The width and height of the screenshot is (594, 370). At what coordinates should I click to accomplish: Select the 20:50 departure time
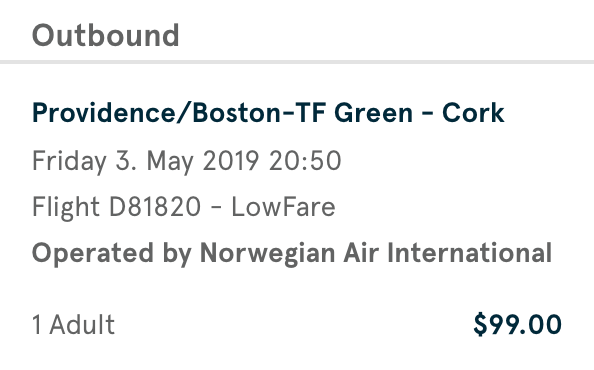coord(305,161)
